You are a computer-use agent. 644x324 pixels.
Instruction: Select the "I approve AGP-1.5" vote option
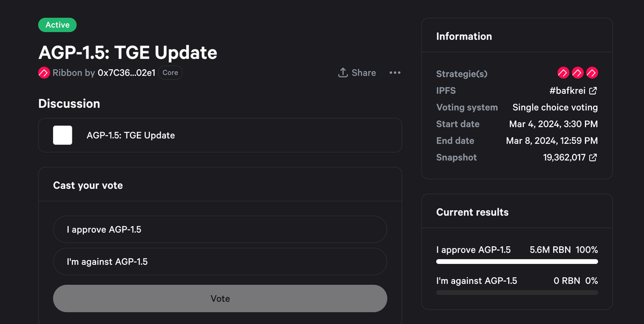click(x=220, y=230)
